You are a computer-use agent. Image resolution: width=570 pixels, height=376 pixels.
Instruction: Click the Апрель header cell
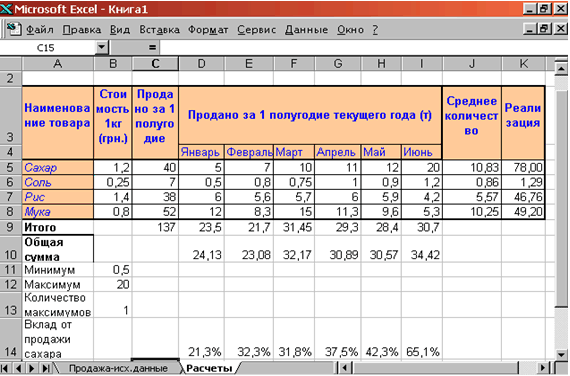tap(338, 152)
